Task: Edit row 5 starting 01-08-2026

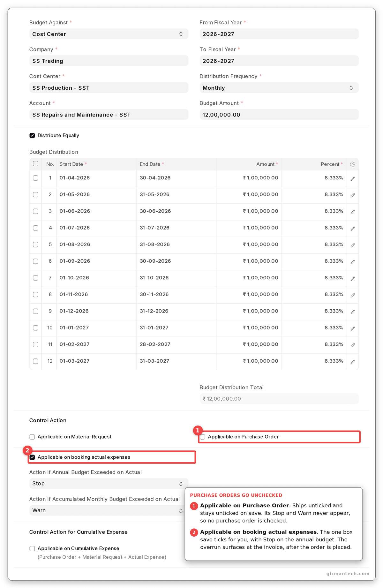Action: click(353, 245)
